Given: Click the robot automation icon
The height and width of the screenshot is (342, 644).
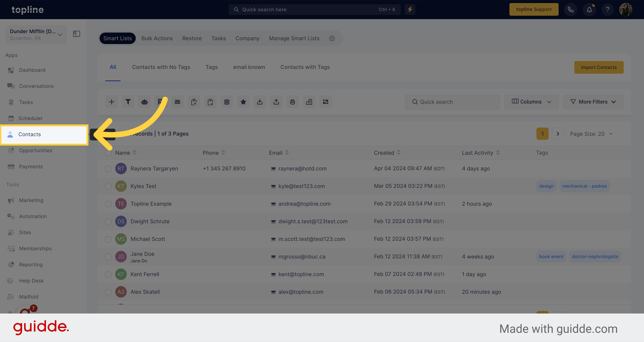Looking at the screenshot, I should (145, 102).
